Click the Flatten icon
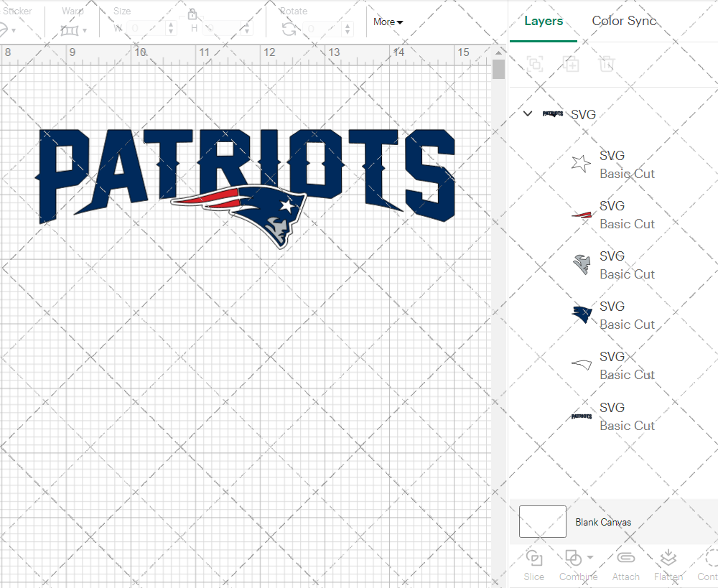 point(668,559)
